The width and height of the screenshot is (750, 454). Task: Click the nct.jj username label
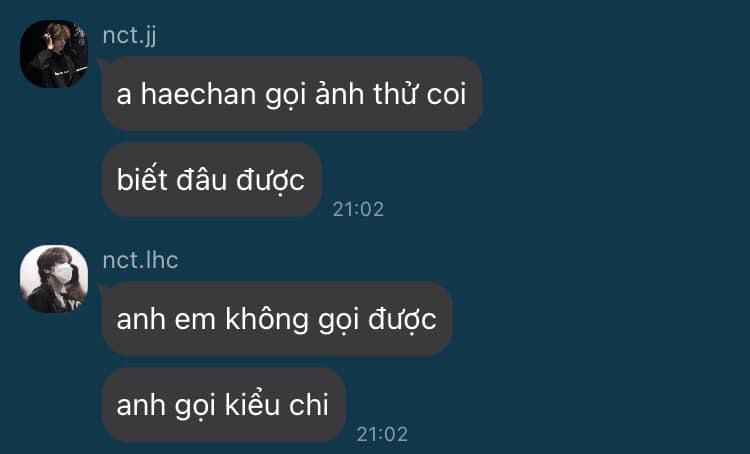130,36
